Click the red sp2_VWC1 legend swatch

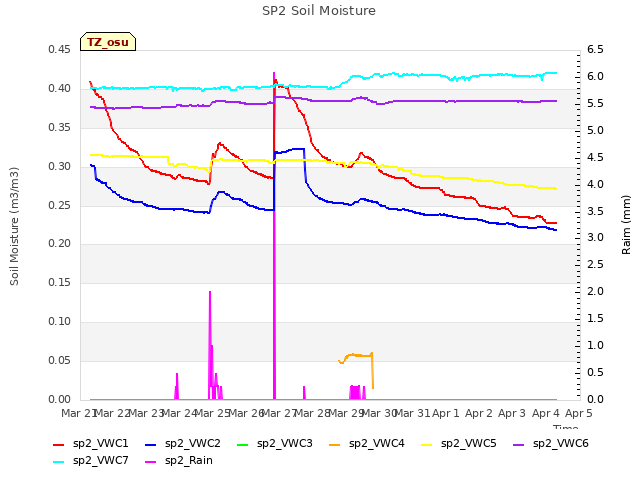click(x=59, y=444)
